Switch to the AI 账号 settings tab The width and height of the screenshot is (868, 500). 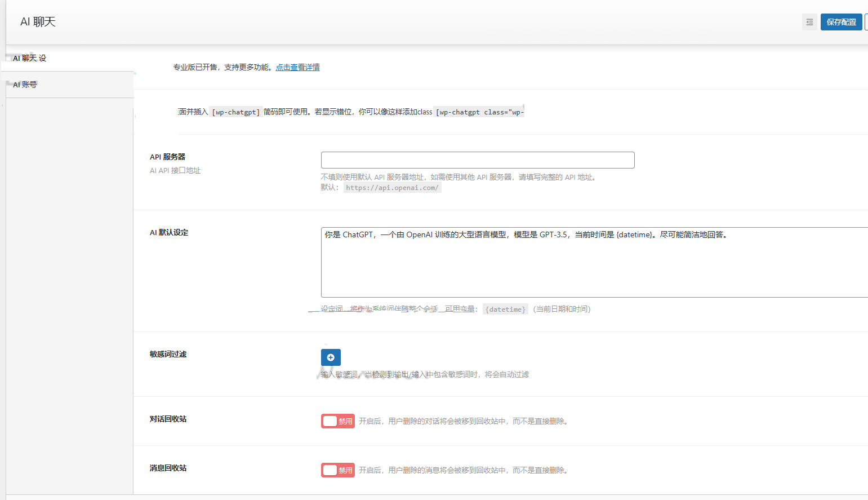pyautogui.click(x=25, y=85)
